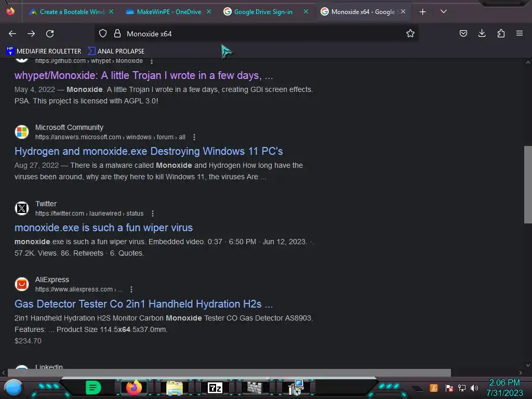The width and height of the screenshot is (532, 399).
Task: Click the site security padlock icon
Action: pos(117,34)
